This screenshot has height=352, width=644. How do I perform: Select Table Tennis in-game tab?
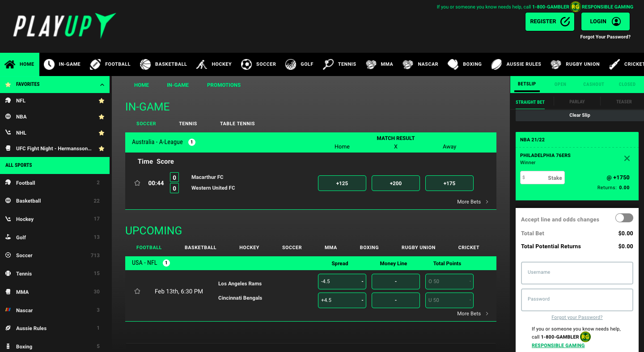click(x=237, y=123)
